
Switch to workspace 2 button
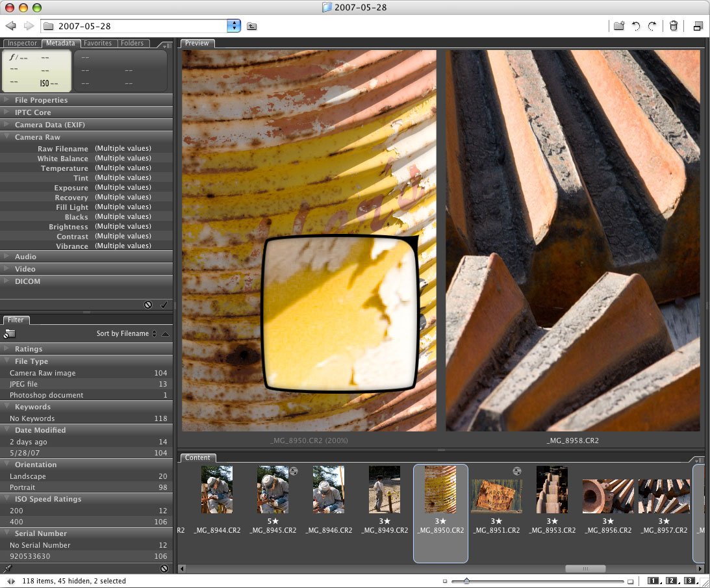(x=671, y=581)
